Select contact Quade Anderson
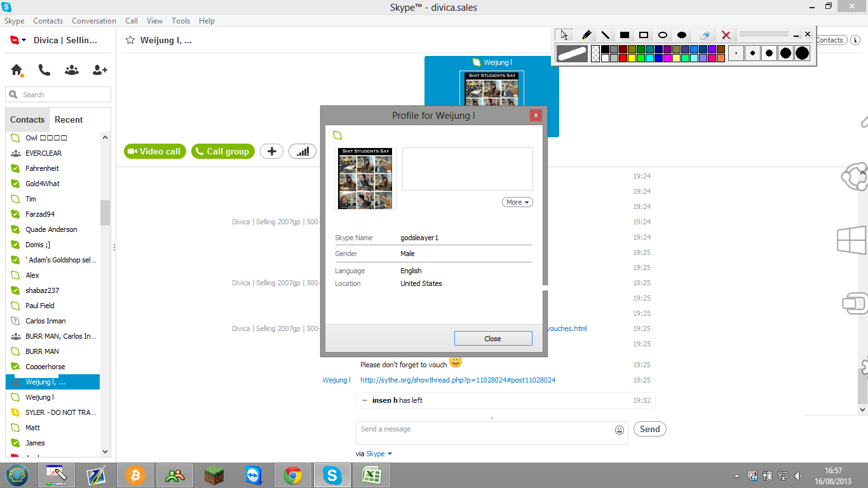The width and height of the screenshot is (868, 488). [x=53, y=229]
